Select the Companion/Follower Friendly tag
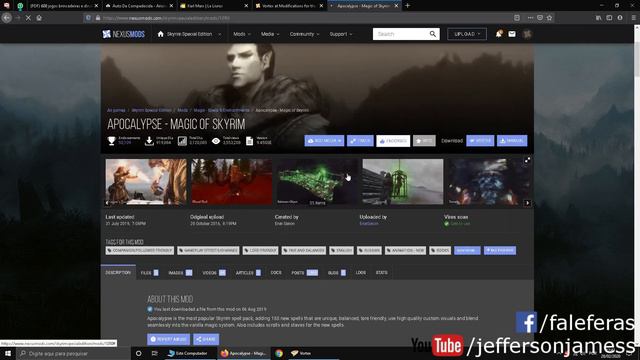Screen dimensions: 640x360 140,251
